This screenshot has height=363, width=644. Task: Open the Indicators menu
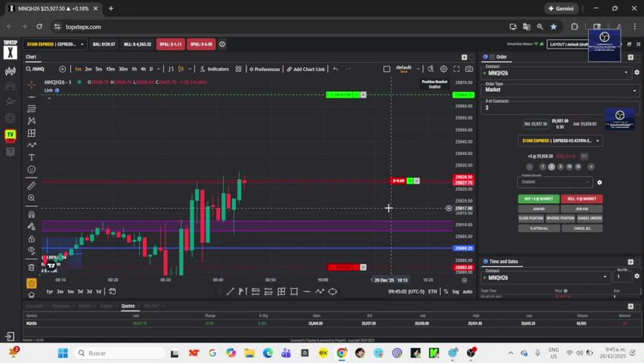(215, 69)
